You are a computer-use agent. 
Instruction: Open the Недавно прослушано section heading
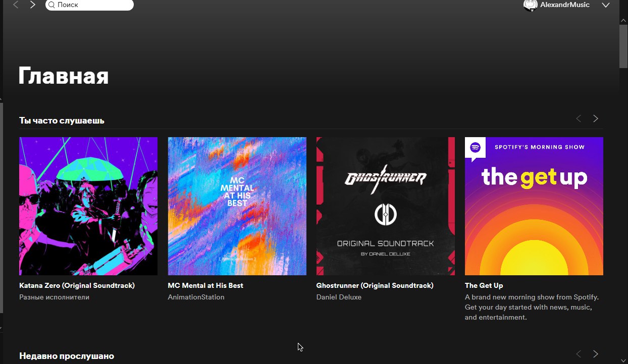67,356
